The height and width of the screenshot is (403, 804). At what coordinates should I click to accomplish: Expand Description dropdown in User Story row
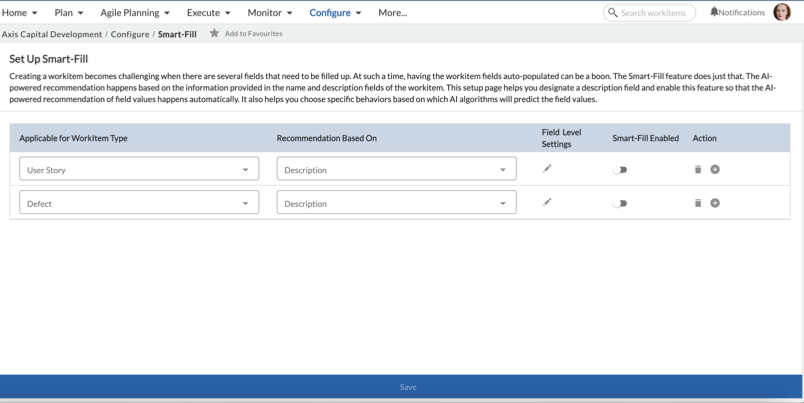tap(396, 169)
